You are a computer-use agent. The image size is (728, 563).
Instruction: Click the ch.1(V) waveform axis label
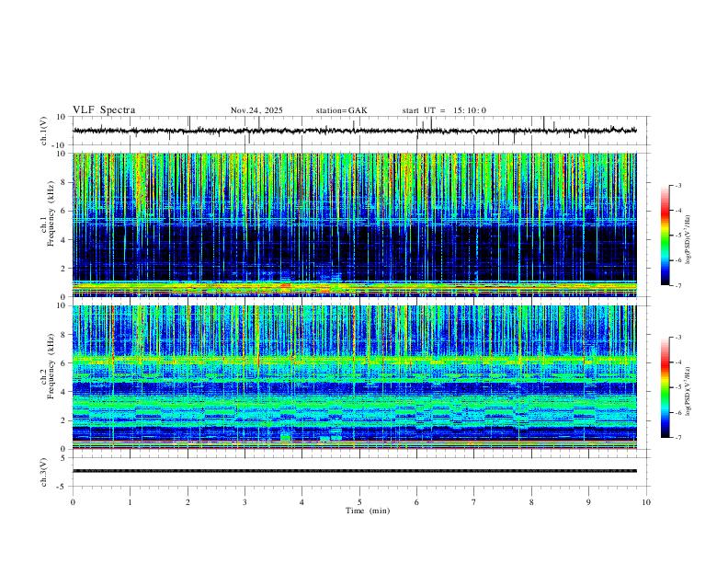[44, 131]
